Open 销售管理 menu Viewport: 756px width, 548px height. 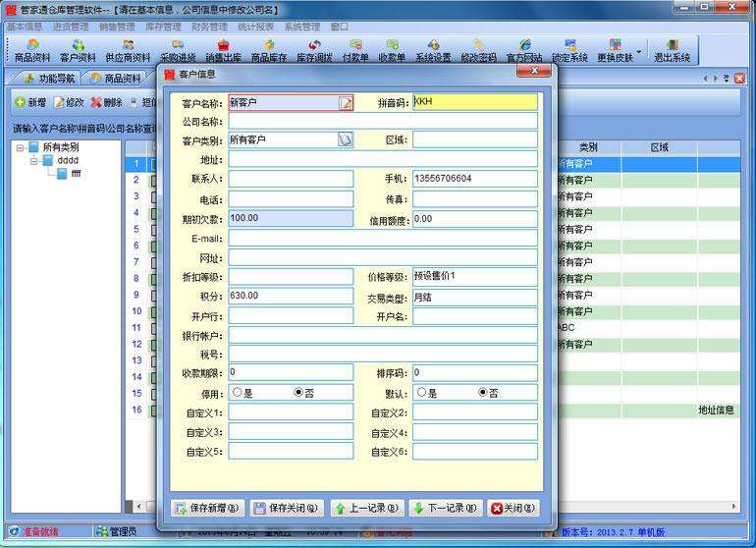coord(117,27)
